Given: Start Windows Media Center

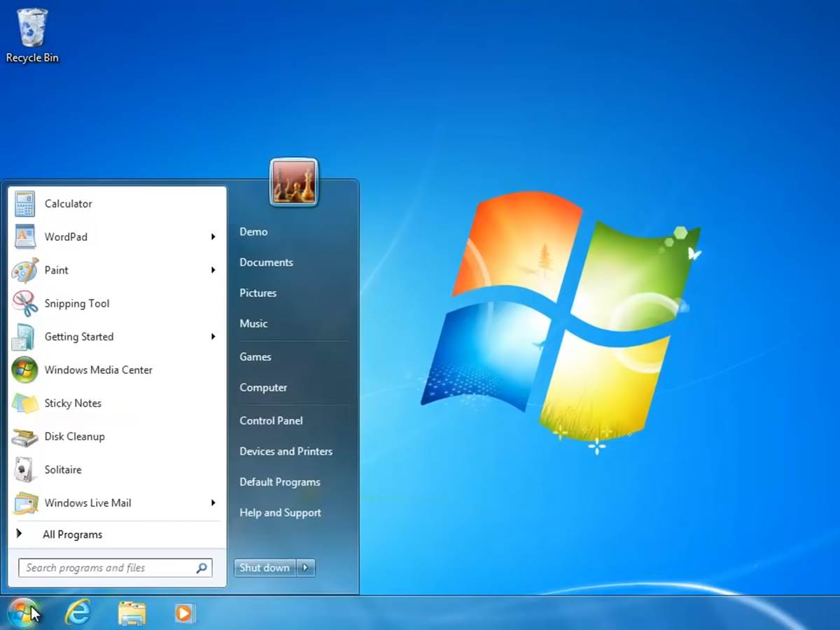Looking at the screenshot, I should tap(98, 370).
